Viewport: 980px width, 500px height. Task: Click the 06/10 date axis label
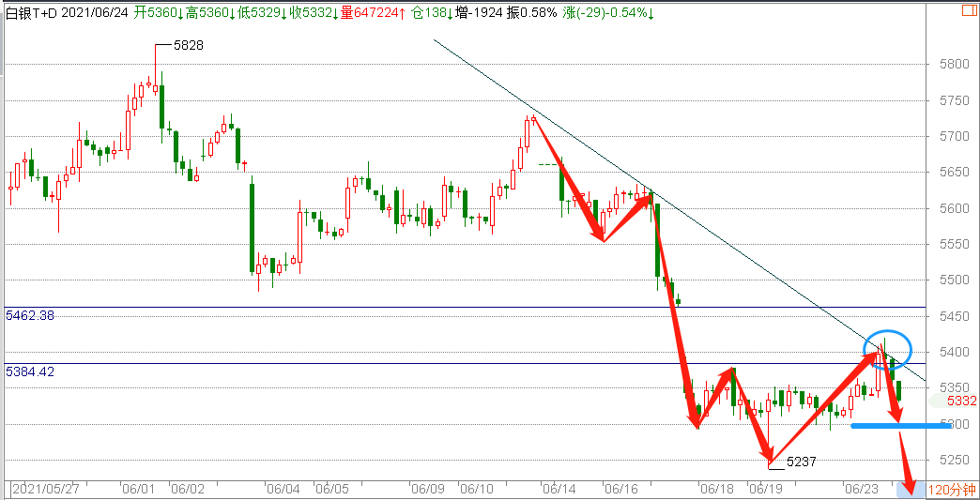pos(476,489)
